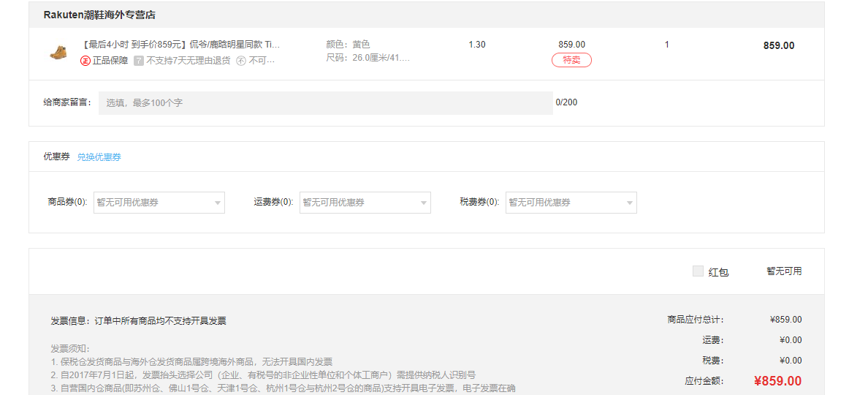Click the 运费券 dropdown arrow
The image size is (868, 395).
424,203
